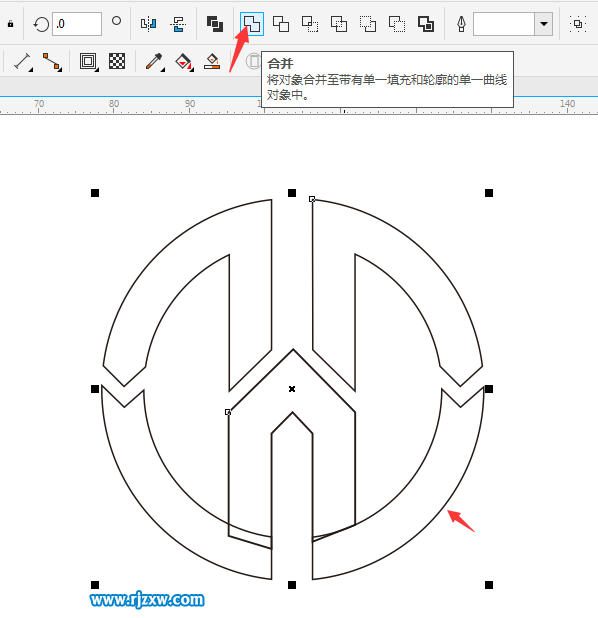Select the straight-line connector tool
The image size is (598, 618).
pyautogui.click(x=52, y=62)
